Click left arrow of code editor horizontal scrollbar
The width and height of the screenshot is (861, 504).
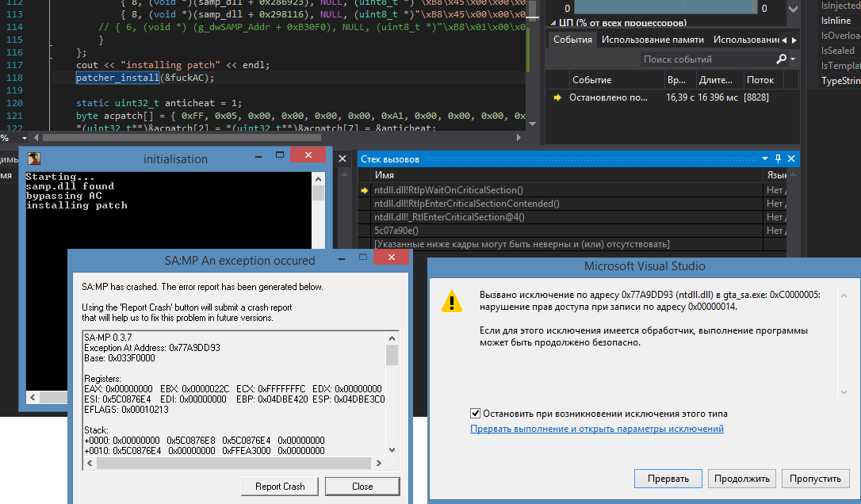(36, 138)
